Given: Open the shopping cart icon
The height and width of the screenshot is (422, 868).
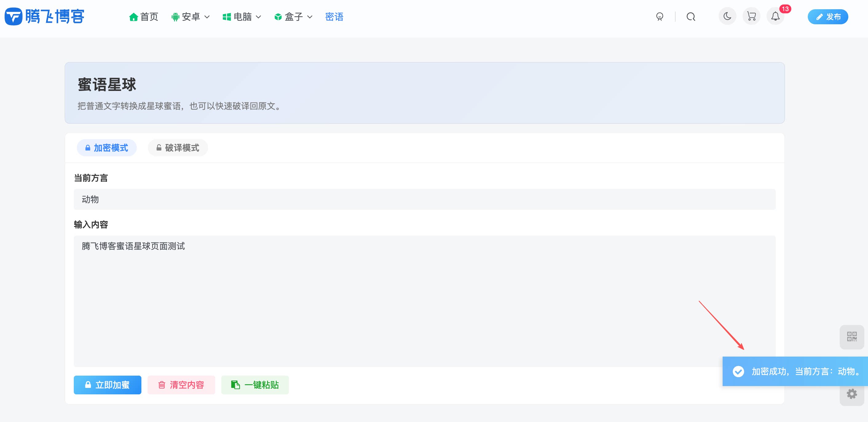Looking at the screenshot, I should click(751, 16).
